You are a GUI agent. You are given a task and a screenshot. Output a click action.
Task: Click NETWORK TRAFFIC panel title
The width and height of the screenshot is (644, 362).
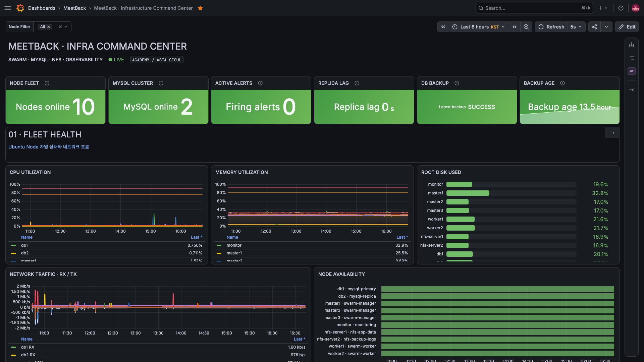[43, 274]
